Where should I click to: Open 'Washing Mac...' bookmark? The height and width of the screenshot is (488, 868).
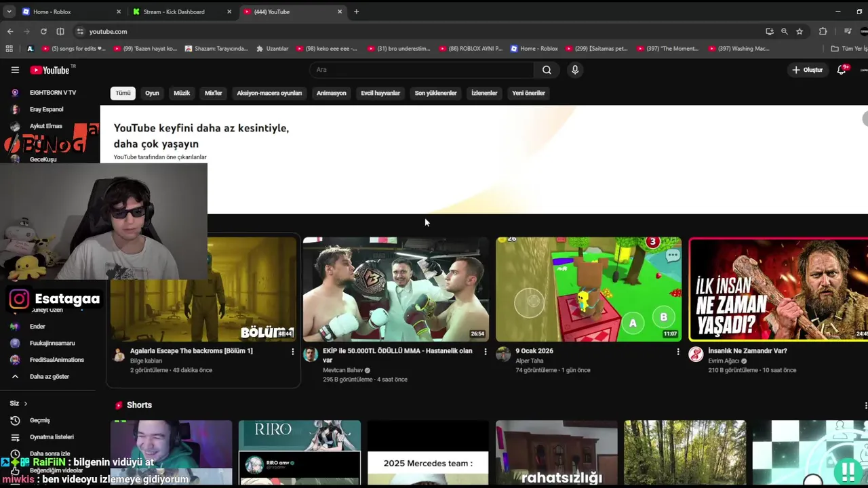pos(738,49)
